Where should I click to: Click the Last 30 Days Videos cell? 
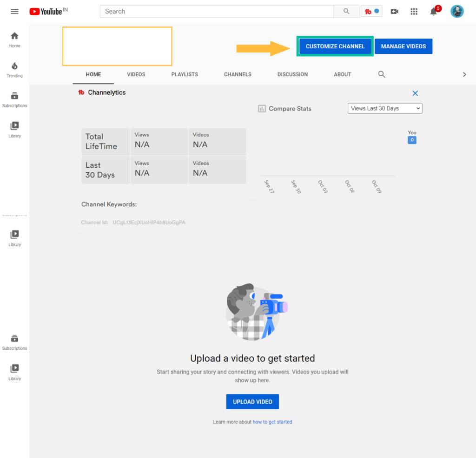pyautogui.click(x=217, y=170)
